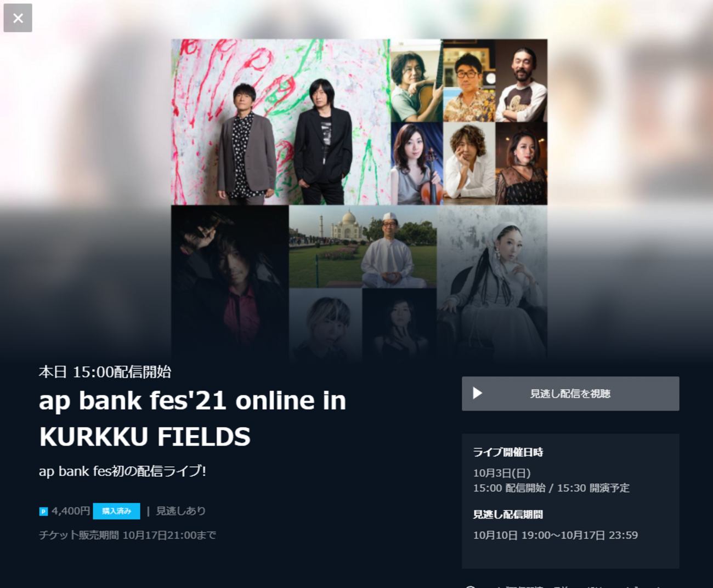Select the woman in white headscarf photo
713x588 pixels.
[492, 283]
